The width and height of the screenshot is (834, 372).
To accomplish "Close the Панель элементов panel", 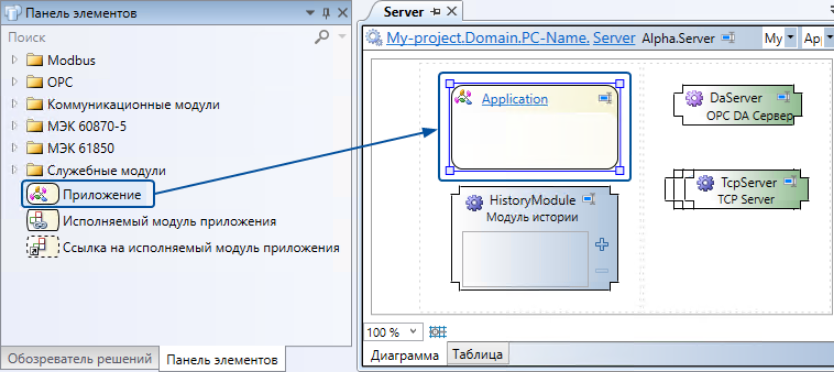I will click(343, 13).
